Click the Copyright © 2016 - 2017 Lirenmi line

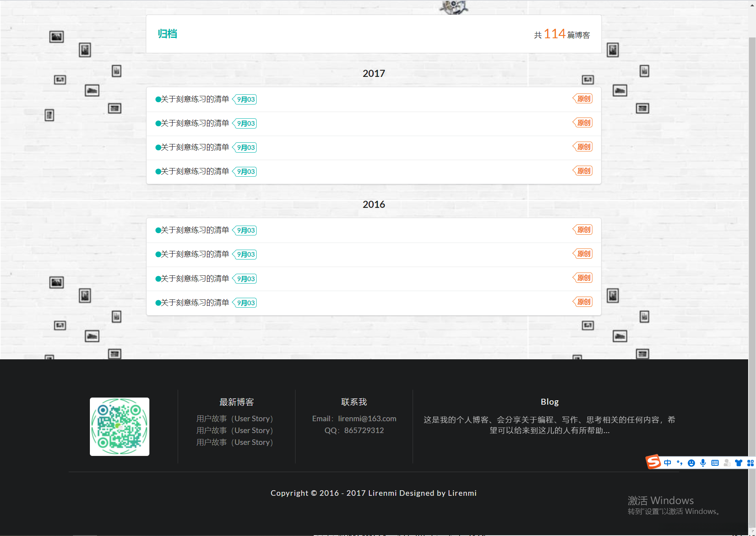(x=374, y=493)
